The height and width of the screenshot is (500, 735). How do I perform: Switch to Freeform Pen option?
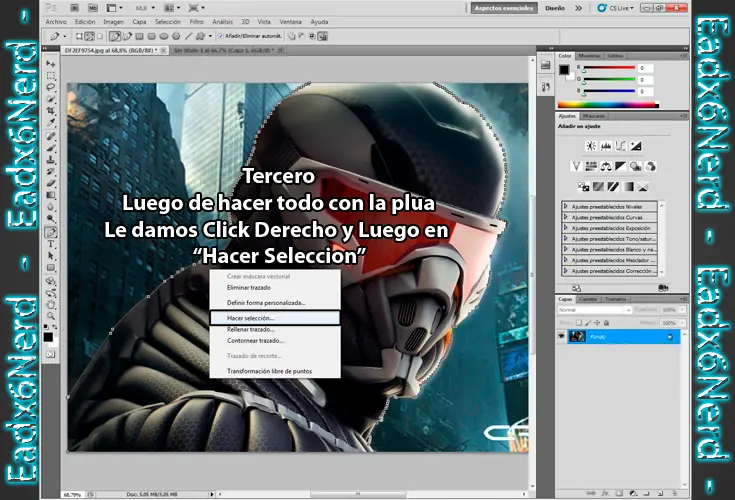coord(127,36)
